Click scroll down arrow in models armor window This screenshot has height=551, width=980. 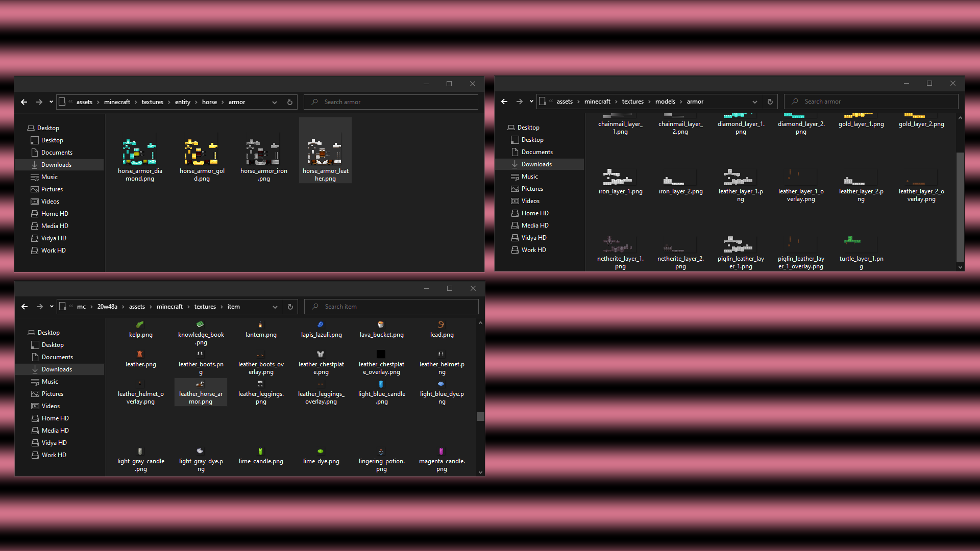pyautogui.click(x=960, y=267)
